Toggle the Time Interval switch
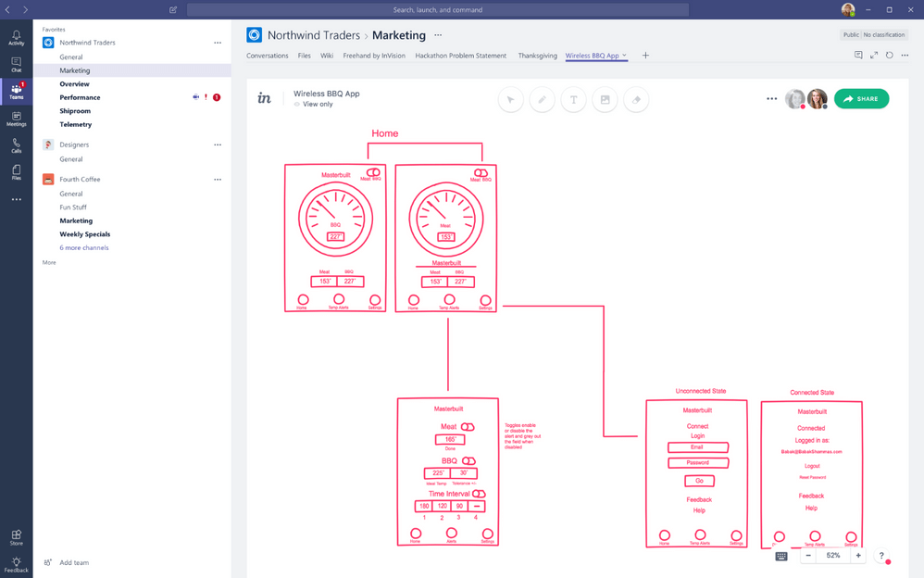This screenshot has width=924, height=578. click(479, 494)
